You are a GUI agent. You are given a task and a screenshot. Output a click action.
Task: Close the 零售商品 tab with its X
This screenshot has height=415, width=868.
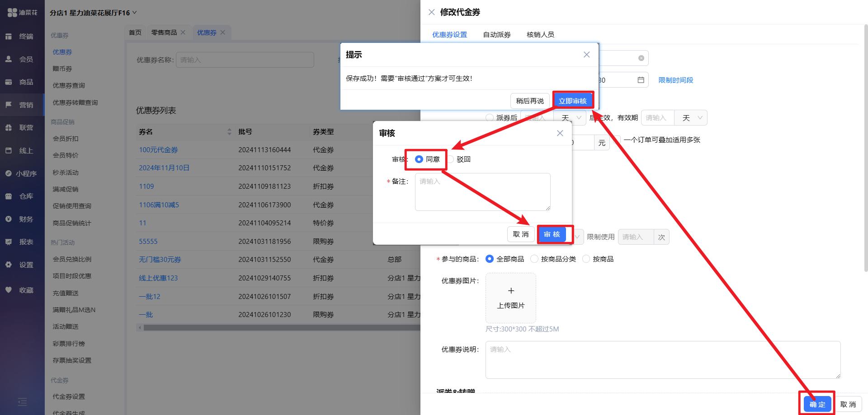183,32
